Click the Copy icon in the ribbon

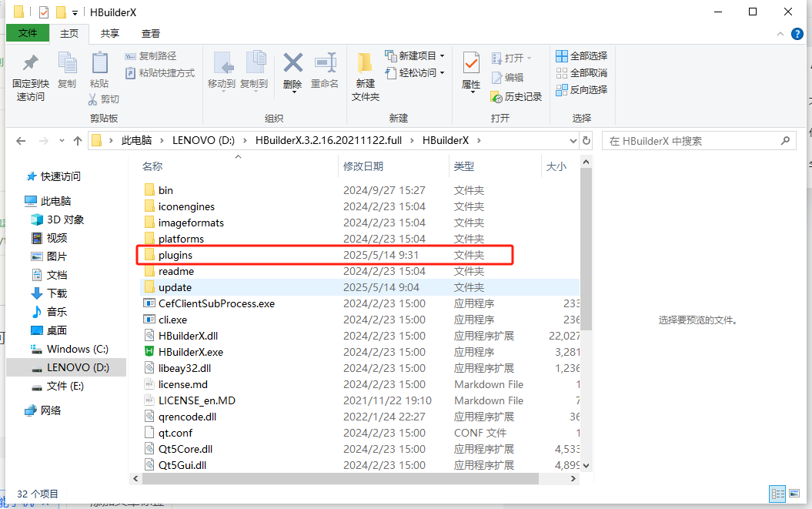(x=67, y=62)
